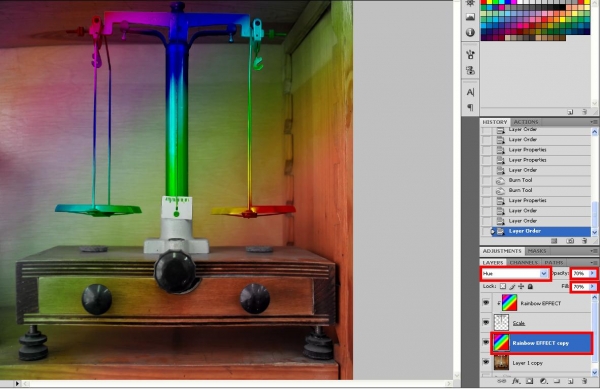
Task: Click the Add layer mask icon
Action: click(x=530, y=381)
